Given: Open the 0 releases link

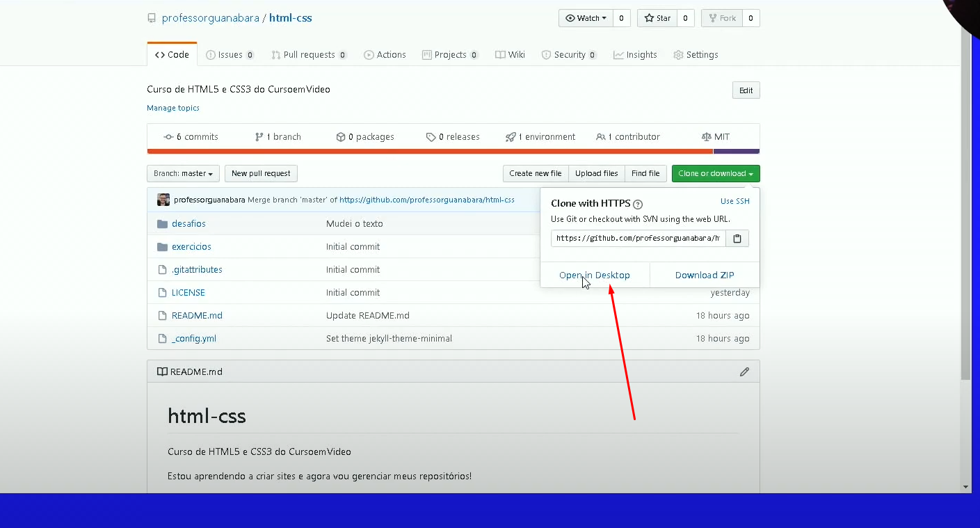Looking at the screenshot, I should [453, 137].
